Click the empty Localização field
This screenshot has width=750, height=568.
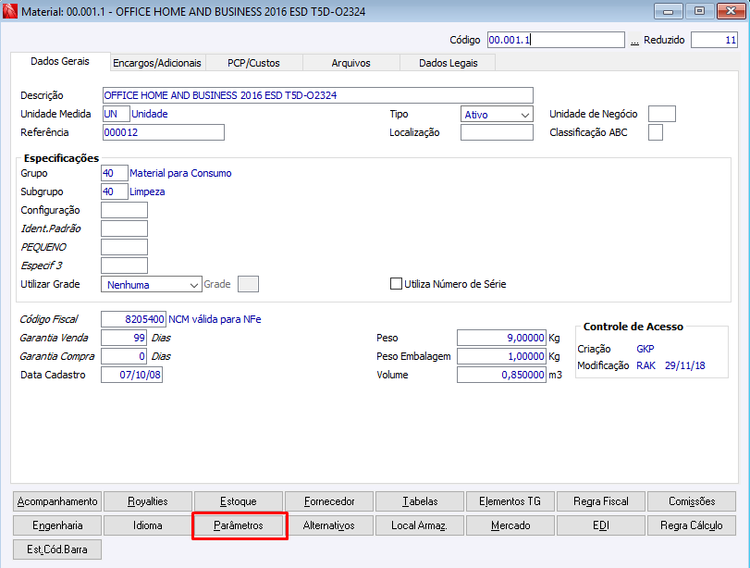coord(496,133)
